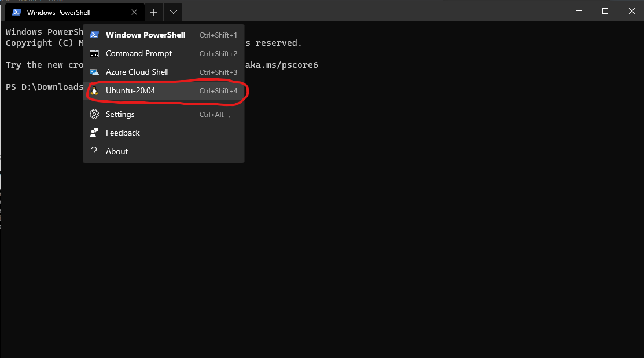
Task: Click the Command Prompt icon in menu
Action: (94, 54)
